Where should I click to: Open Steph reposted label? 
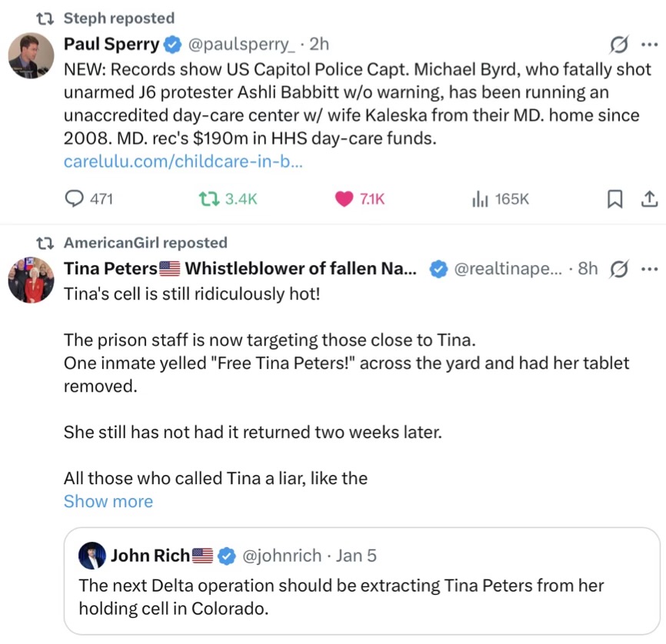click(118, 18)
